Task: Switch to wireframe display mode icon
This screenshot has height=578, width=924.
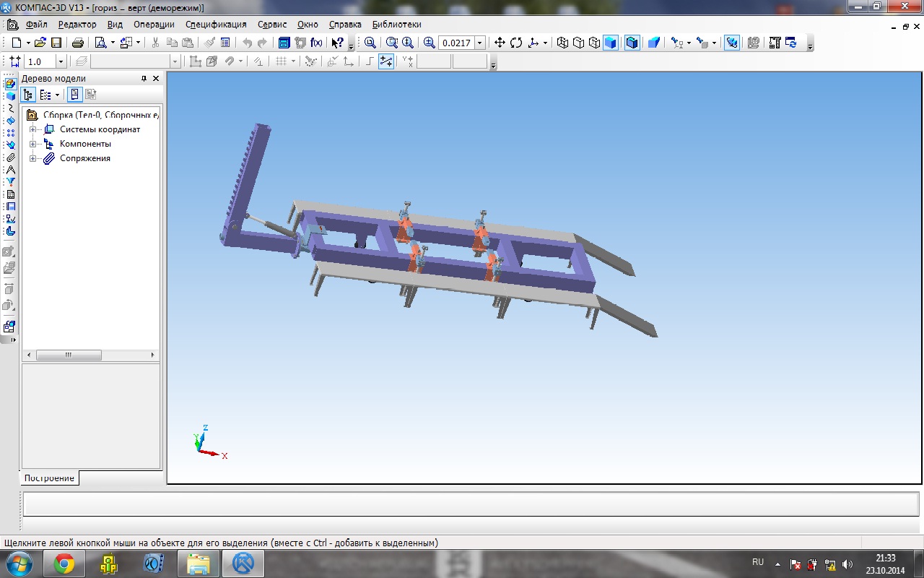Action: [x=562, y=43]
